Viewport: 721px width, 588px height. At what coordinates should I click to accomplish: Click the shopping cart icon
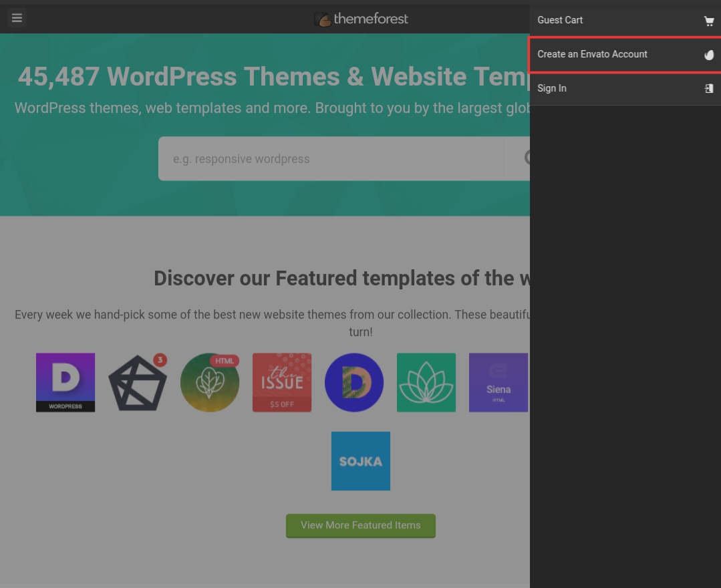[708, 21]
